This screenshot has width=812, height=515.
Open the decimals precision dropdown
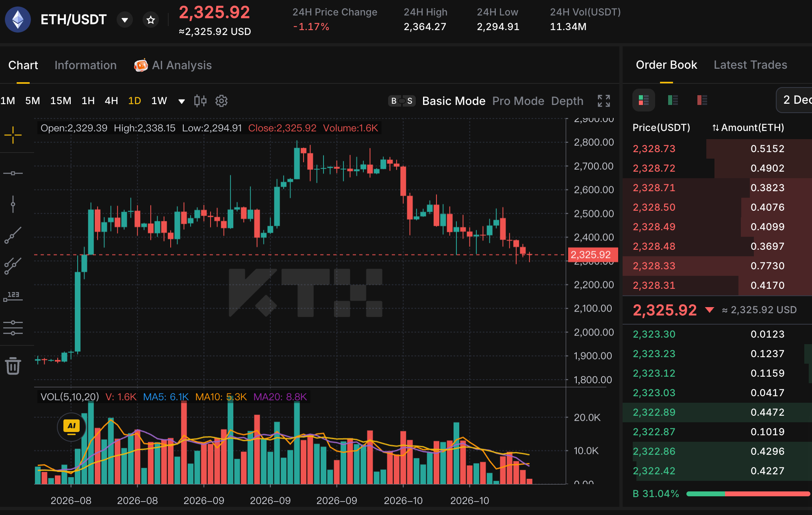pos(795,100)
